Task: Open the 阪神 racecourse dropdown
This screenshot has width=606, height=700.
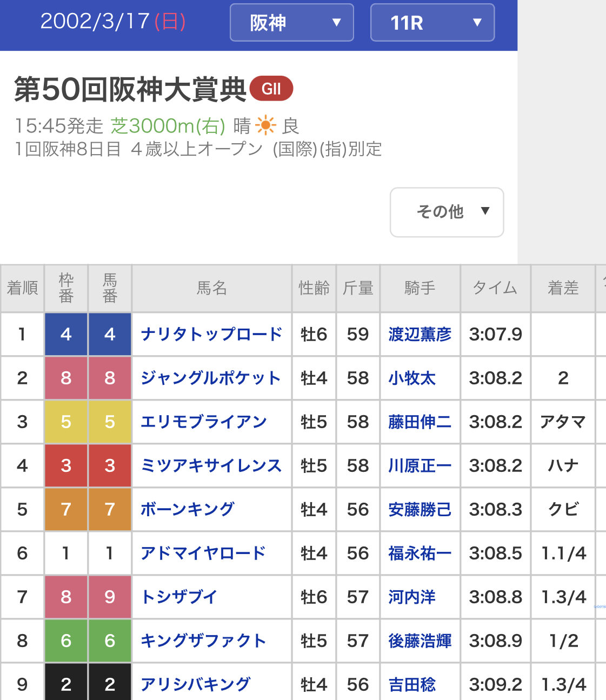Action: coord(291,23)
